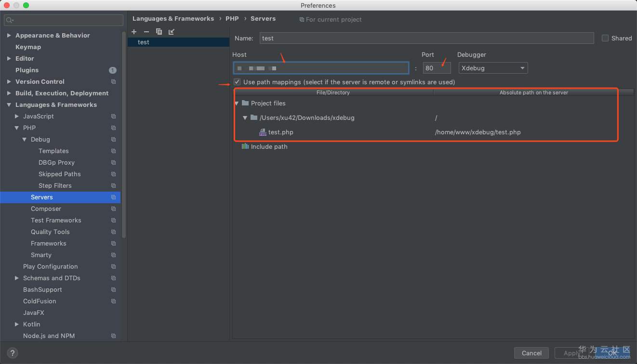Select the test server in list
Viewport: 637px width, 364px height.
coord(178,42)
